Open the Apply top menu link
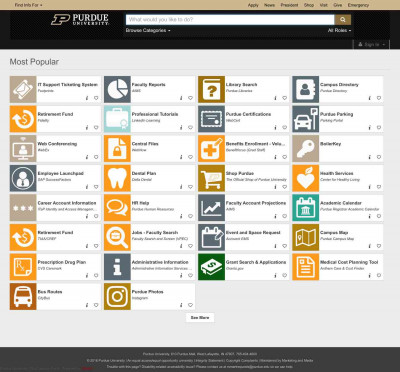 click(253, 5)
